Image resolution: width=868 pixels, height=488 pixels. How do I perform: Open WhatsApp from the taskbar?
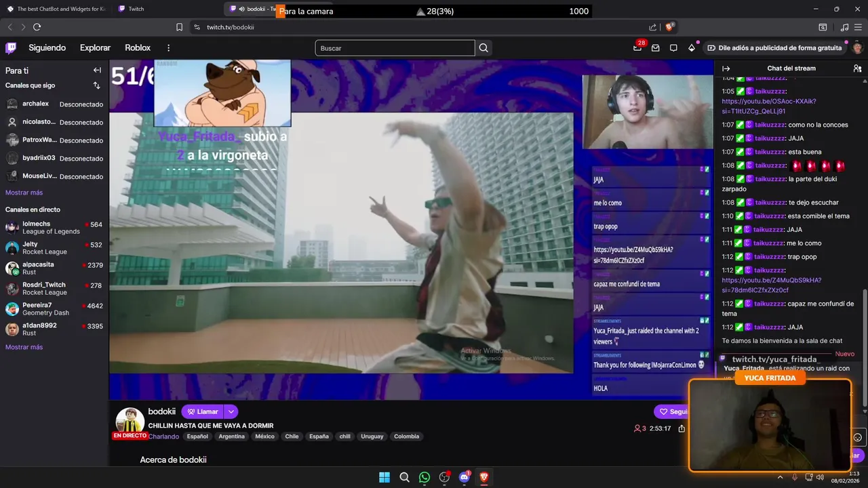[x=425, y=477]
